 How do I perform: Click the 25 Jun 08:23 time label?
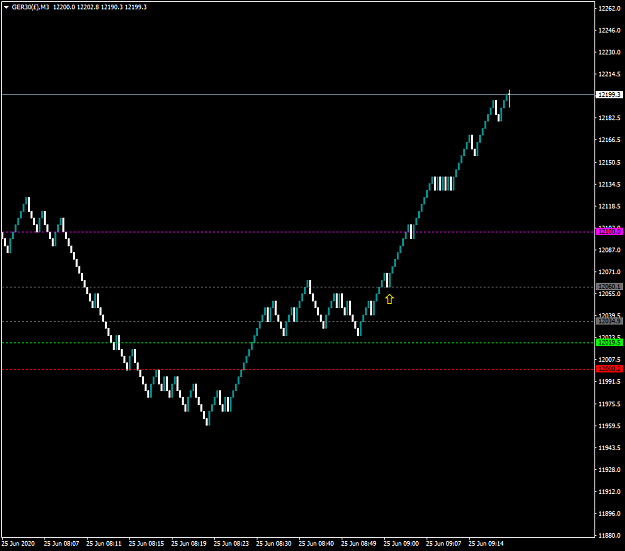pos(231,543)
